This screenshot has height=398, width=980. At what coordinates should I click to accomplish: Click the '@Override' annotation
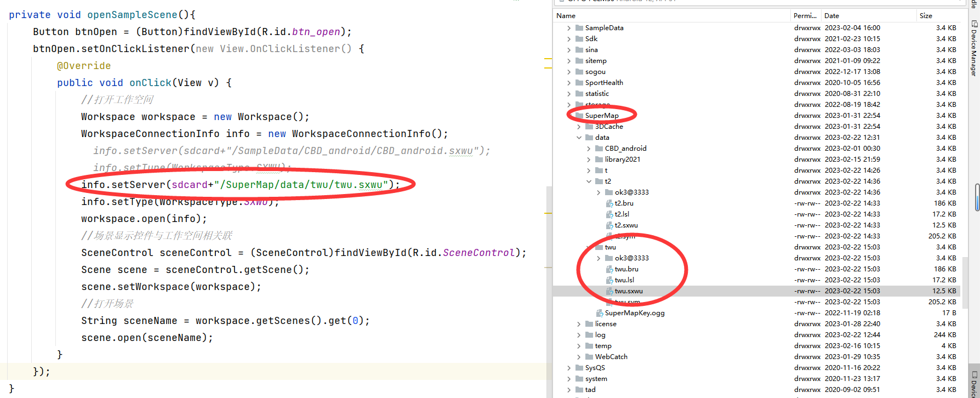pyautogui.click(x=84, y=66)
